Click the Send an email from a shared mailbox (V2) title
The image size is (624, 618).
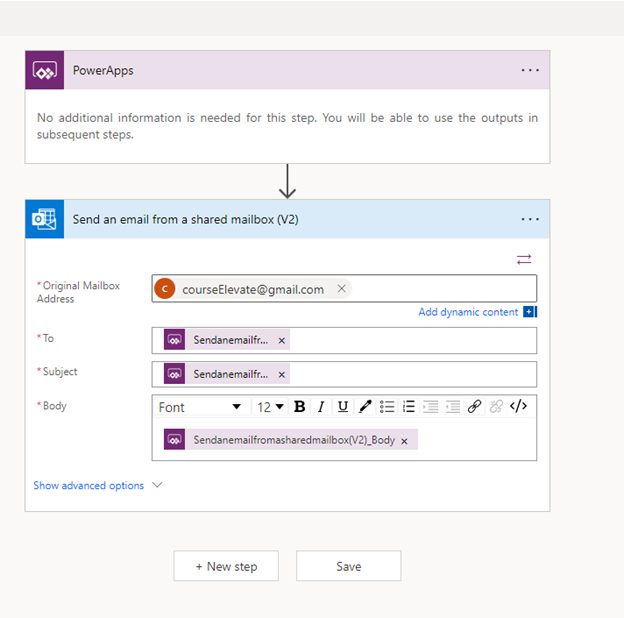[x=185, y=220]
